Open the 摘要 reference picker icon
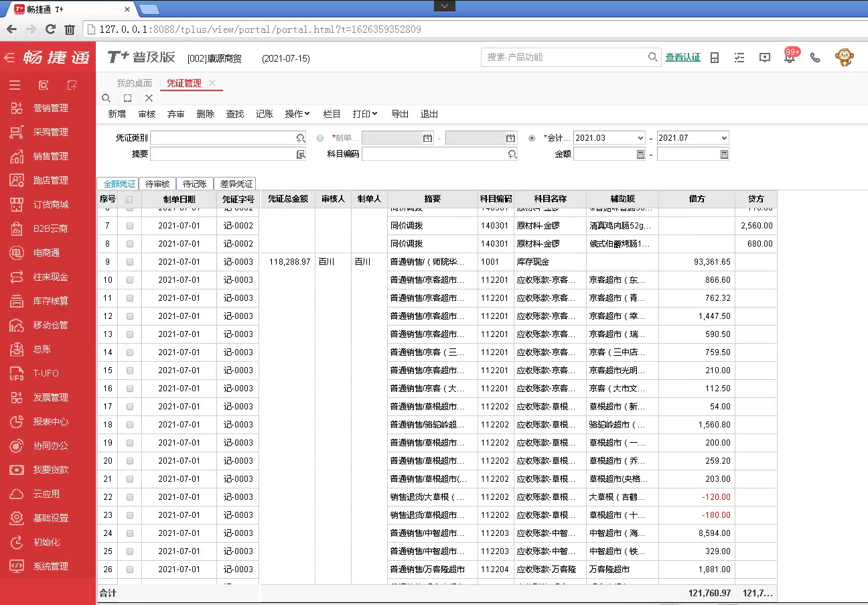Viewport: 868px width, 605px height. [x=300, y=154]
